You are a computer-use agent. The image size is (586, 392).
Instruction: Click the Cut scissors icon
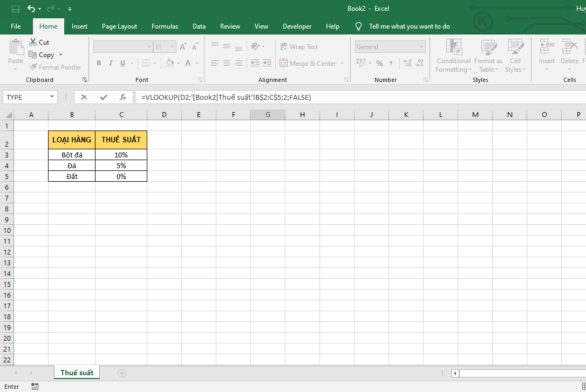33,42
